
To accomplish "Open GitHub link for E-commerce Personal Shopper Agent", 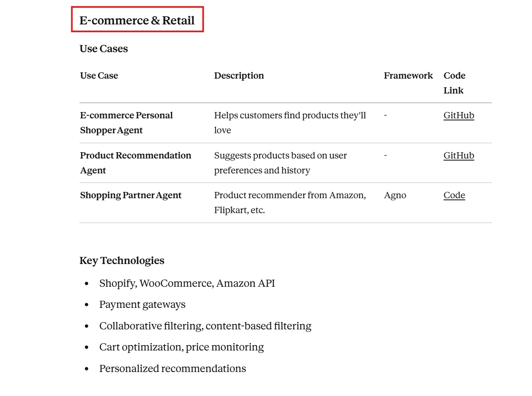I will point(458,115).
